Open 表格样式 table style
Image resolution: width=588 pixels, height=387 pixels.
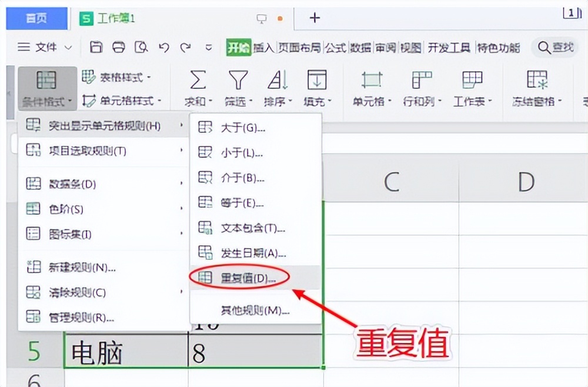tap(116, 77)
